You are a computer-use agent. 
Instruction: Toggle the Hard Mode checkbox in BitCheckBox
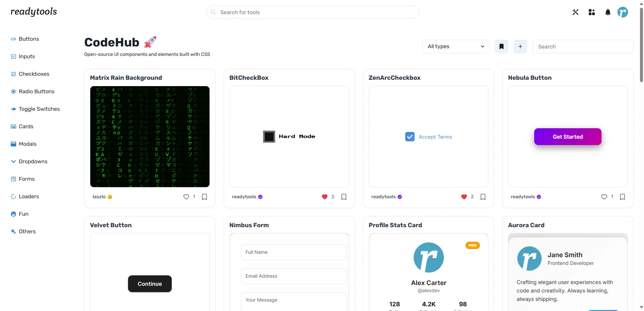pos(269,136)
